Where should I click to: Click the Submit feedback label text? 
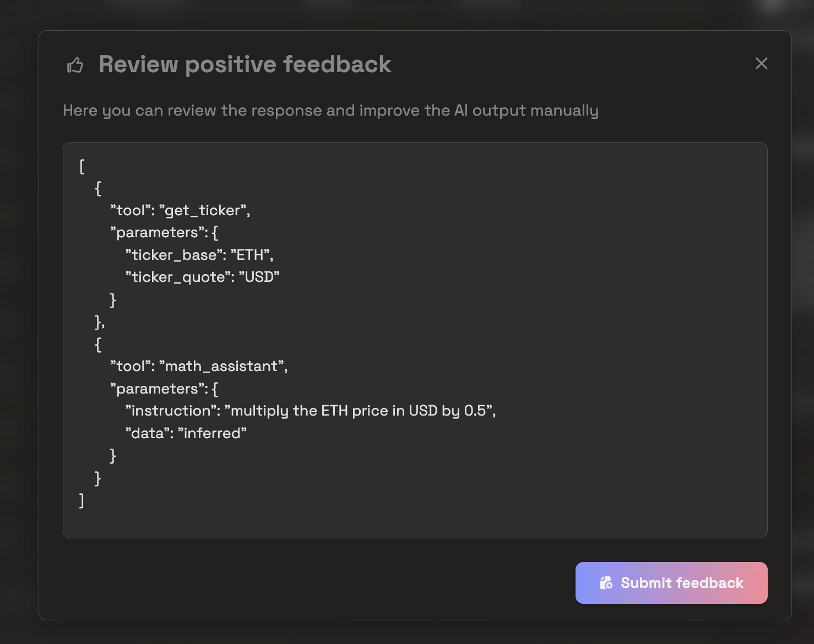[682, 583]
